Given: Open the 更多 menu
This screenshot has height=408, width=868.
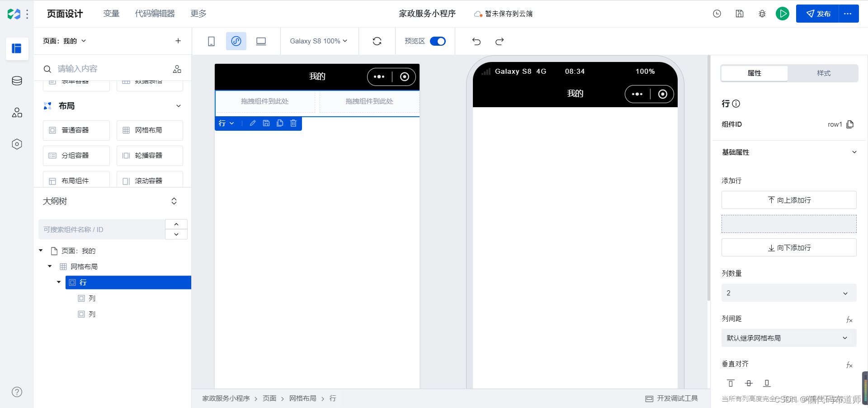Looking at the screenshot, I should [198, 14].
